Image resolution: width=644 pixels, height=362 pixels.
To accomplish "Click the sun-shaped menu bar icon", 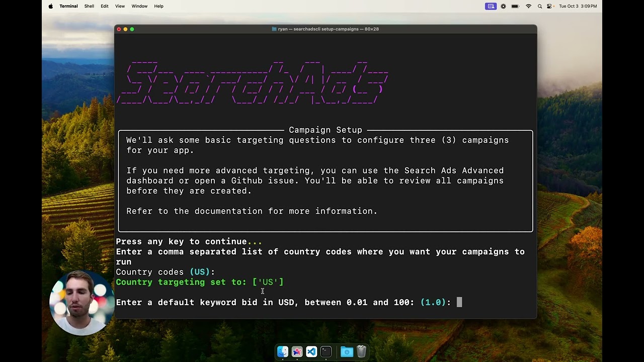I will [503, 6].
